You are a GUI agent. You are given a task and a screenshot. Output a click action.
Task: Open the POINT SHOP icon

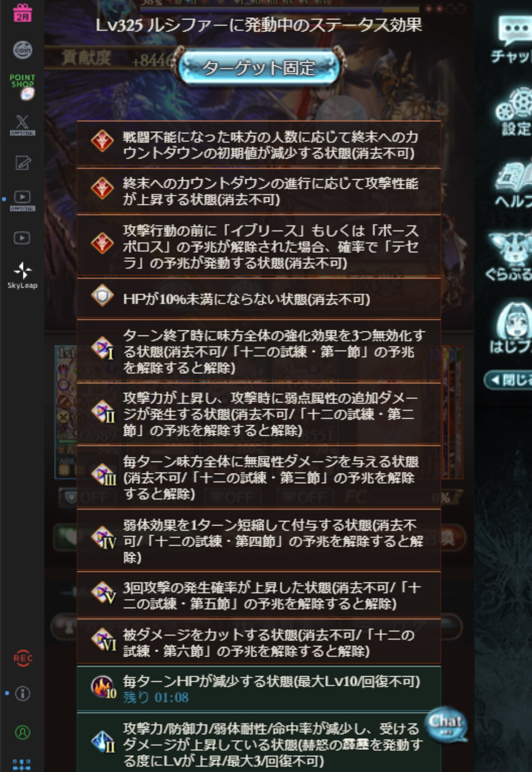(x=22, y=86)
